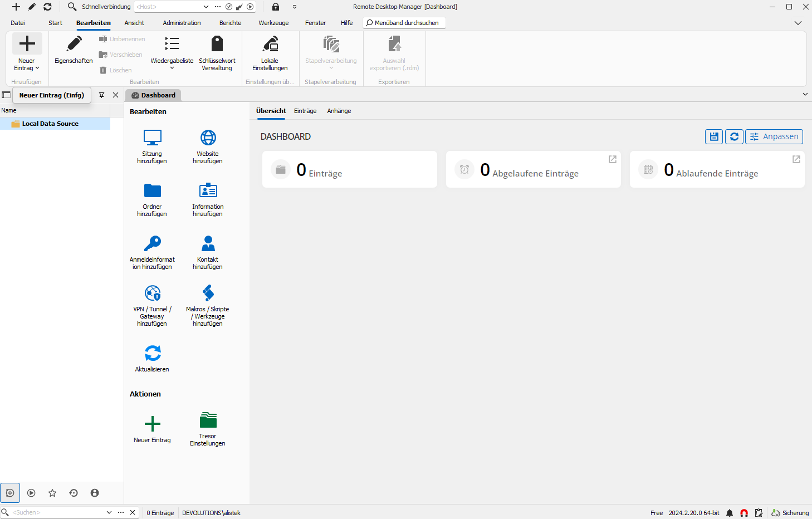812x519 pixels.
Task: Expand the Neuer Eintrag dropdown arrow
Action: coord(37,68)
